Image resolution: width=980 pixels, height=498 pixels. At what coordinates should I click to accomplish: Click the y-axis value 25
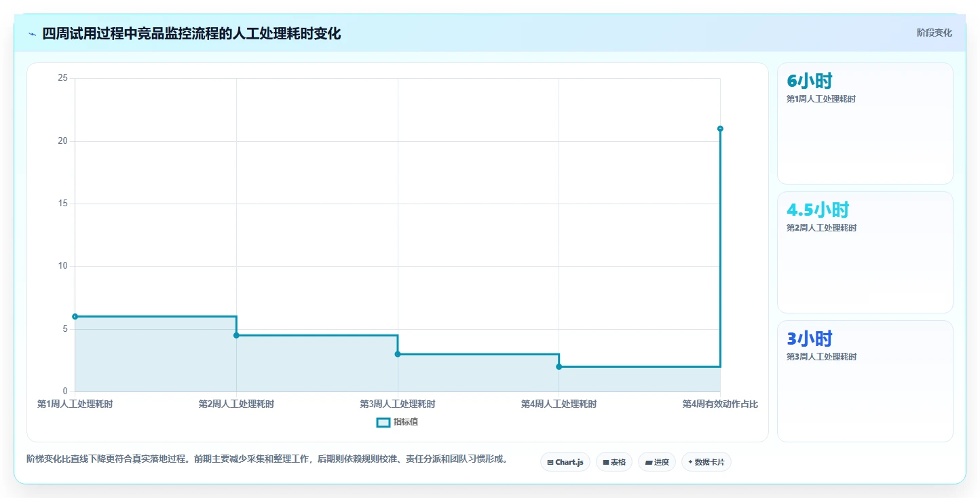pos(63,78)
